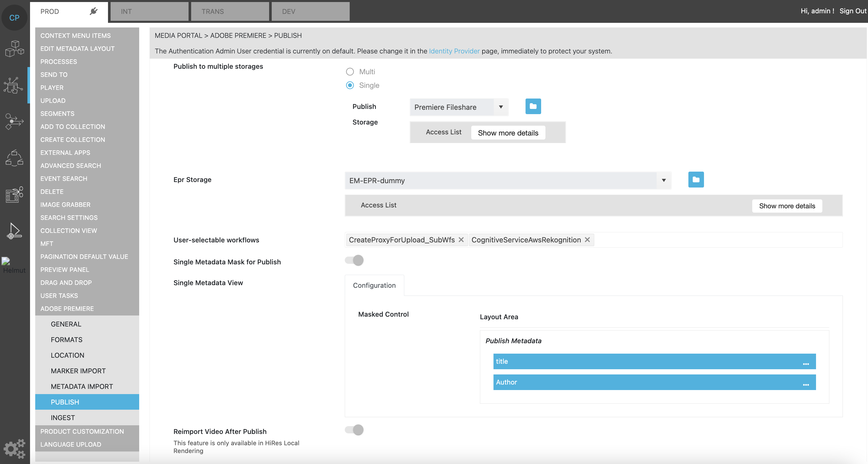Toggle Reimport Video After Publish
The width and height of the screenshot is (868, 464).
(354, 430)
